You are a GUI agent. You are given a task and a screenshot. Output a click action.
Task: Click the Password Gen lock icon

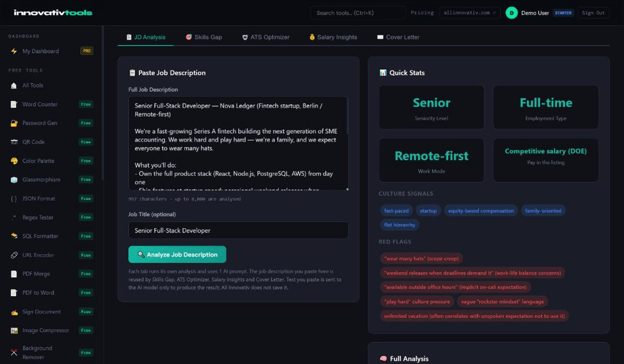pos(14,123)
